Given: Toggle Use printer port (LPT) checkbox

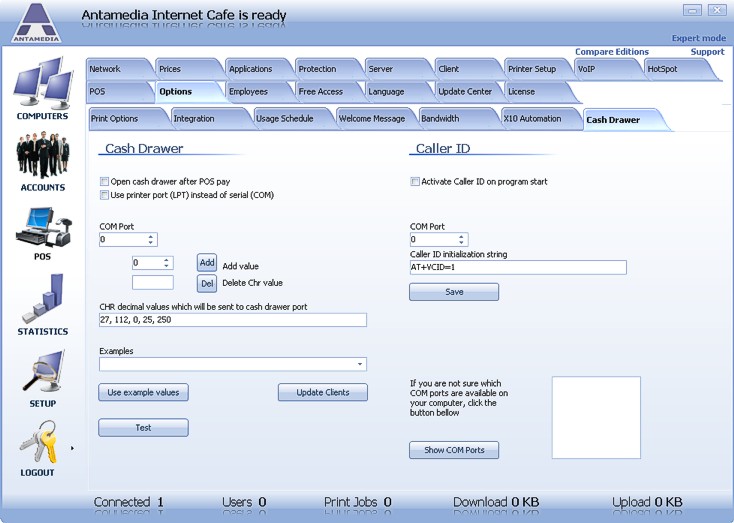Looking at the screenshot, I should [x=104, y=195].
